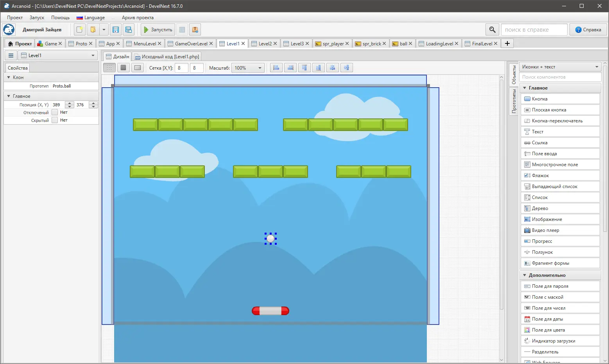Click the Поиск компонентов search field
Screen dimensions: 609x364
(560, 77)
